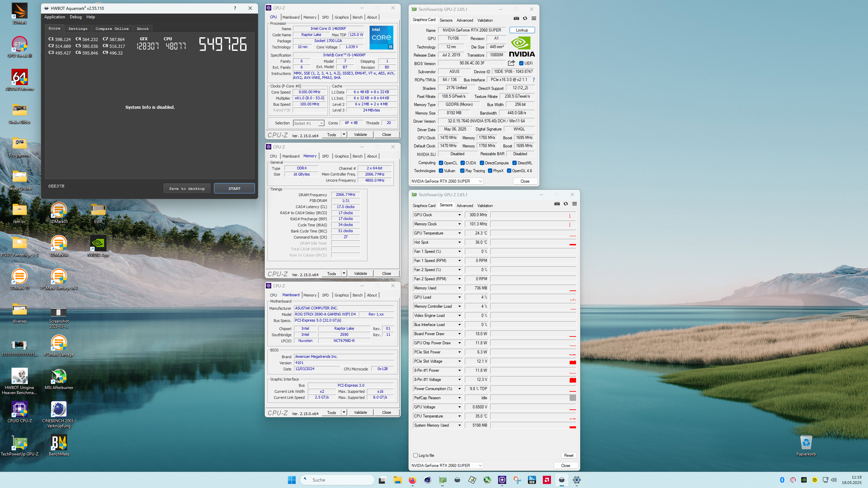This screenshot has height=488, width=868.
Task: Toggle Vulkan checkbox in GPU-Z
Action: 441,171
